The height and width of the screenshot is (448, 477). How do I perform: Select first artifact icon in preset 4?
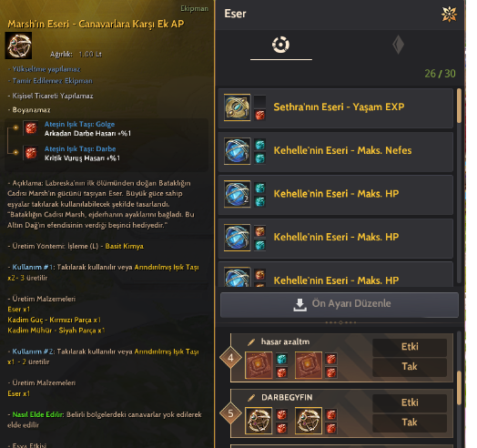tap(259, 365)
